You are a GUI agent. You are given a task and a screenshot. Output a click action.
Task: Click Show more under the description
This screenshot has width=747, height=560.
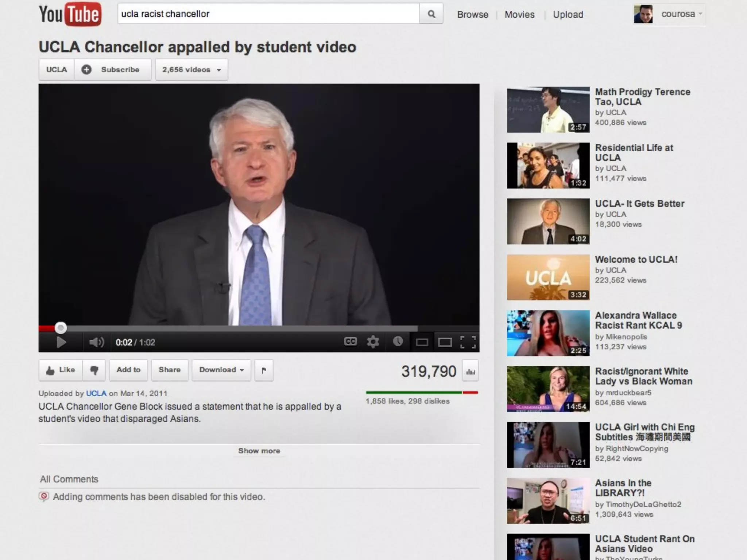pyautogui.click(x=259, y=451)
